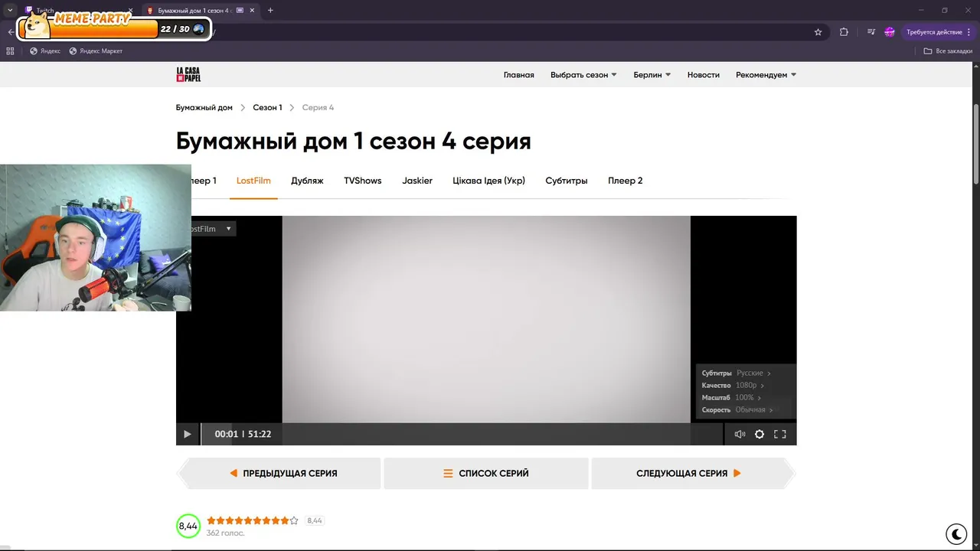Image resolution: width=980 pixels, height=551 pixels.
Task: Go to Главная in the site menu
Action: click(519, 75)
